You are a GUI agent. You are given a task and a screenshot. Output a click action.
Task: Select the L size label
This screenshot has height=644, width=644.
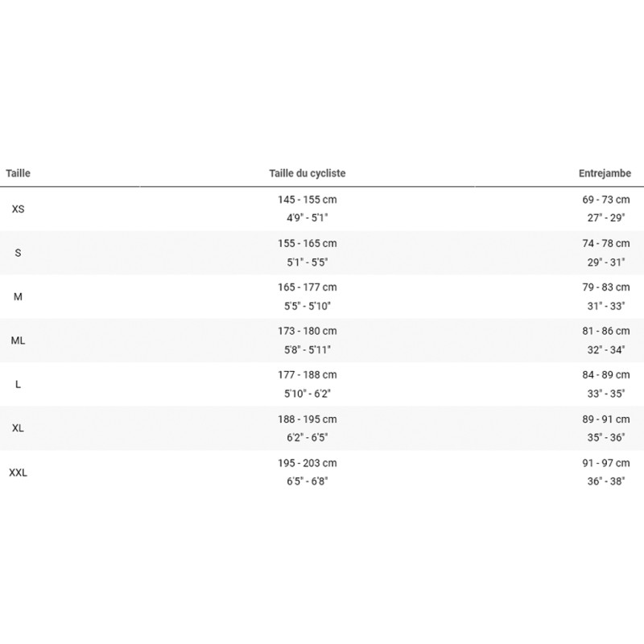click(x=18, y=385)
